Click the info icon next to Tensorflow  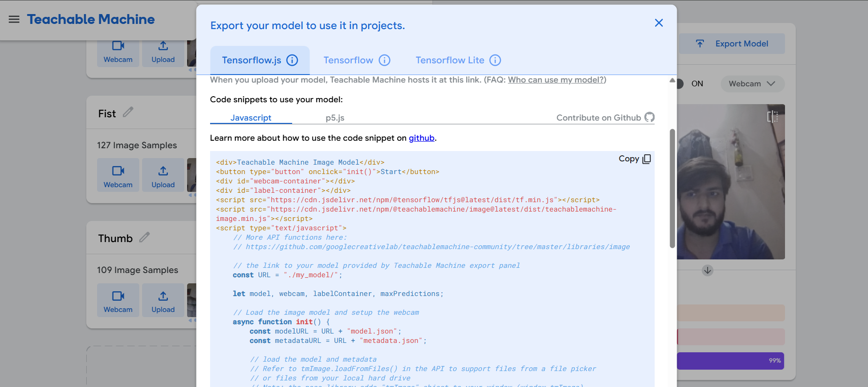click(x=385, y=60)
